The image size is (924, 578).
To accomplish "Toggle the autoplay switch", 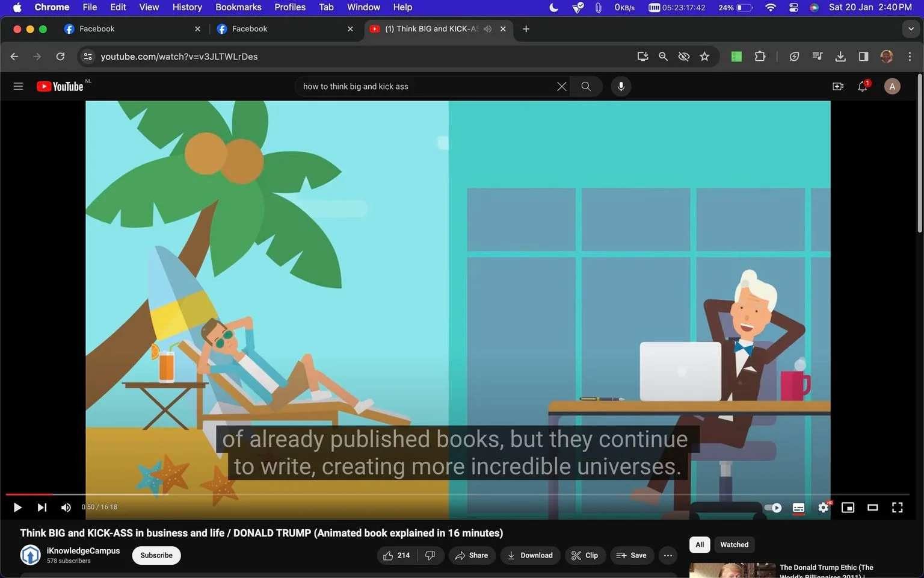I will point(773,508).
